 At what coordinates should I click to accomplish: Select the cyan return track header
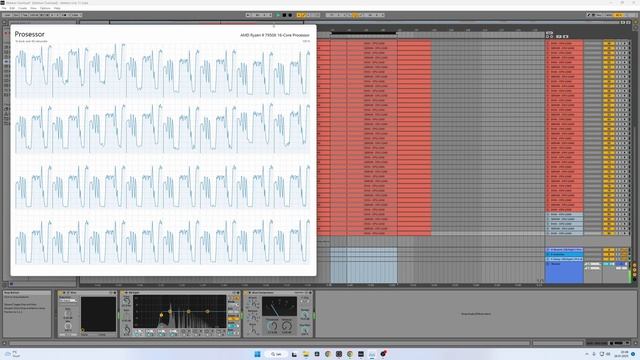coord(564,254)
